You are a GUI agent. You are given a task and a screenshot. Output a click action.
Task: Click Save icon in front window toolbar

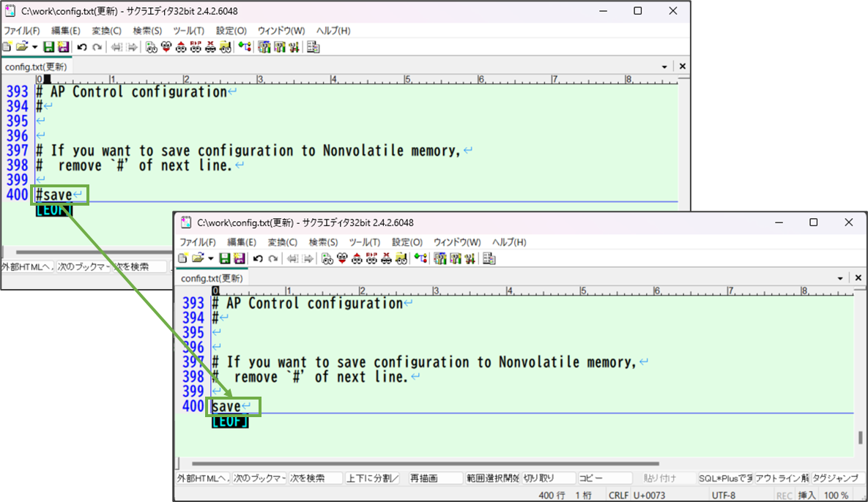(225, 258)
